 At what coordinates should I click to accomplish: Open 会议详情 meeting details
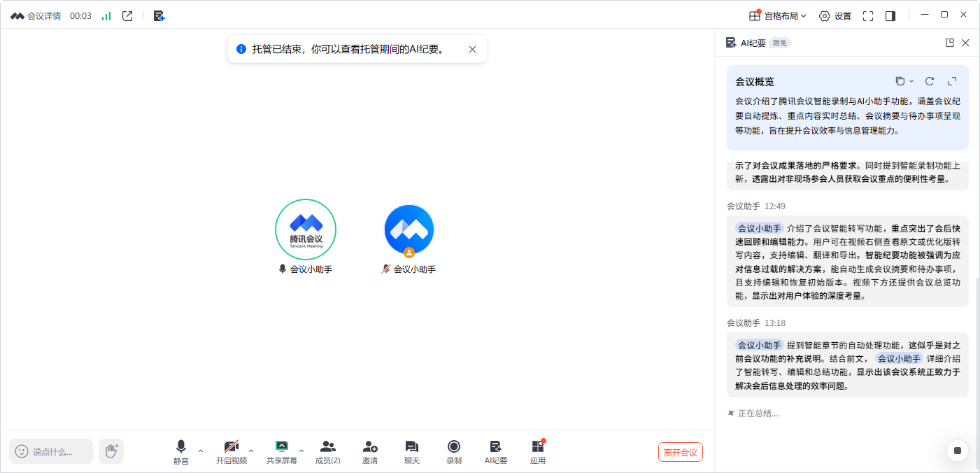36,16
